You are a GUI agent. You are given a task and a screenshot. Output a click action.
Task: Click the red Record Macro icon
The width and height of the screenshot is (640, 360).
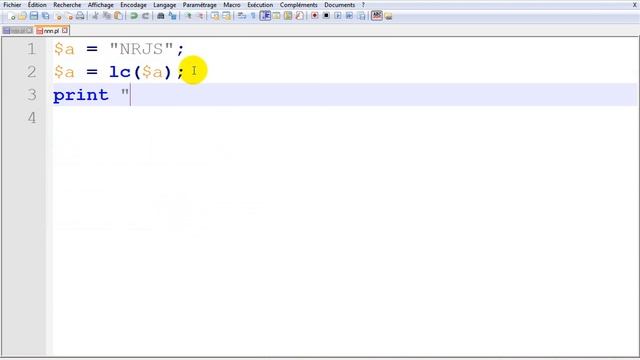(x=314, y=16)
